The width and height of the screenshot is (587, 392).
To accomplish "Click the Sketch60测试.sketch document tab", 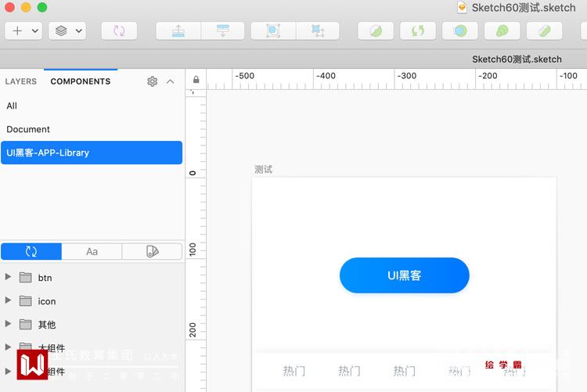I will (517, 59).
